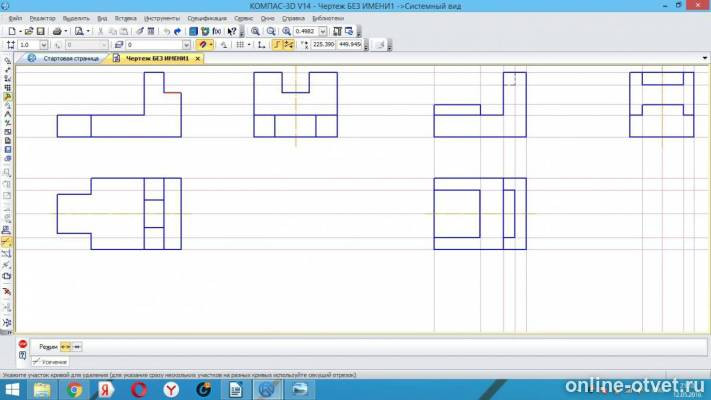Open the layer manager icon
This screenshot has width=711, height=400.
pyautogui.click(x=119, y=44)
